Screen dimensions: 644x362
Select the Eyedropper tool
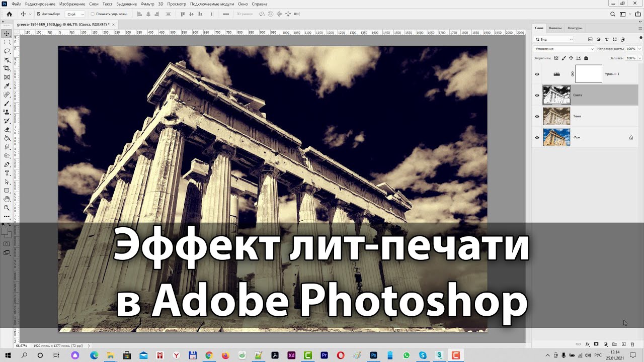(x=7, y=86)
